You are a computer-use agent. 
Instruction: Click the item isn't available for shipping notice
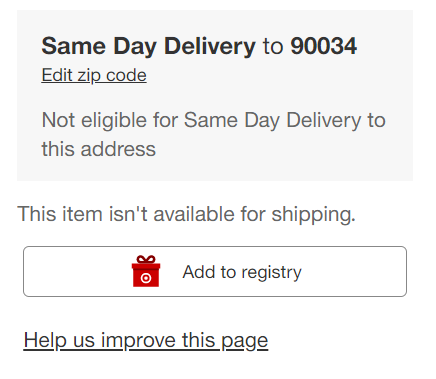pyautogui.click(x=186, y=214)
